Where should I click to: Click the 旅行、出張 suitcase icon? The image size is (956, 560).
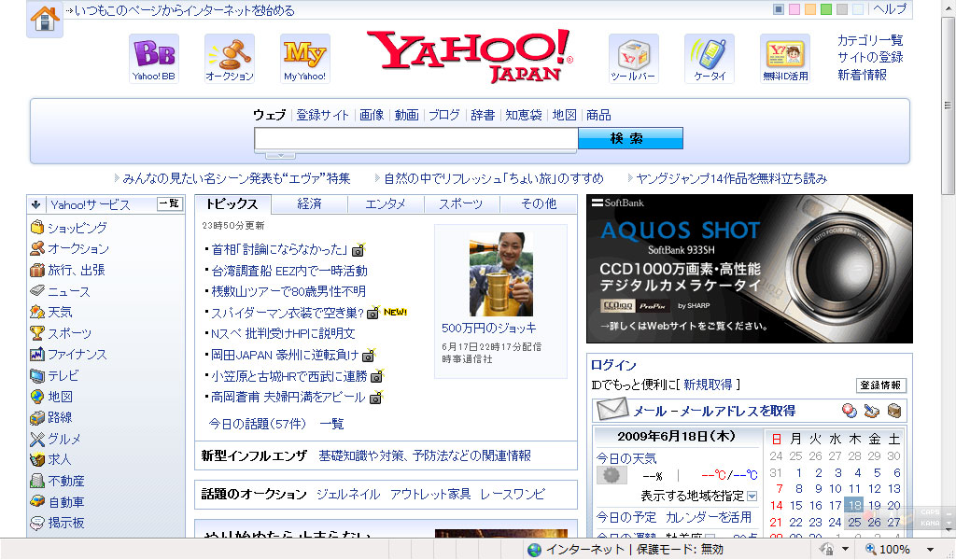[x=37, y=270]
